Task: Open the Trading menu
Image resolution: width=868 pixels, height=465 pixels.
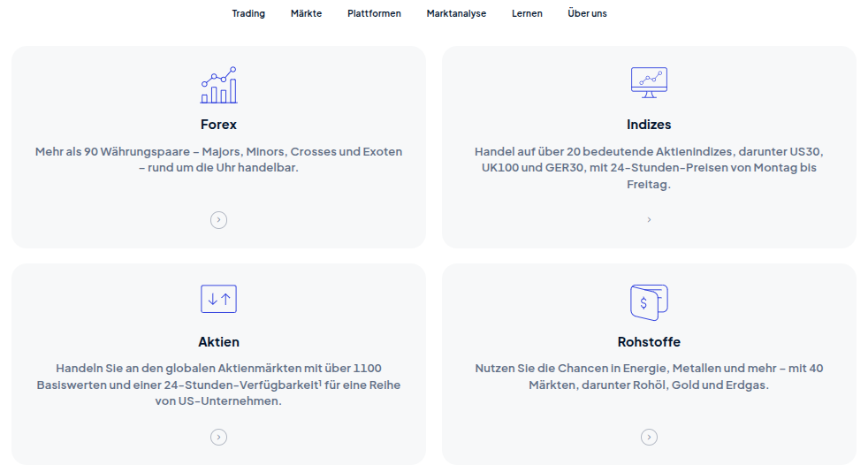Action: coord(248,13)
